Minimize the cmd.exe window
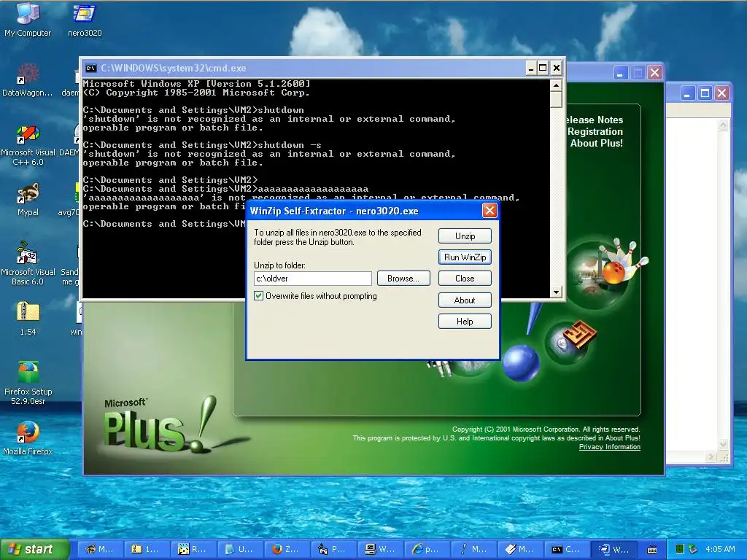747x560 pixels. point(531,68)
